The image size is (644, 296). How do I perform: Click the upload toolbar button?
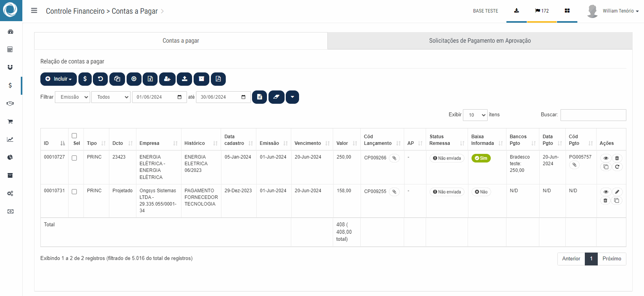tap(185, 79)
